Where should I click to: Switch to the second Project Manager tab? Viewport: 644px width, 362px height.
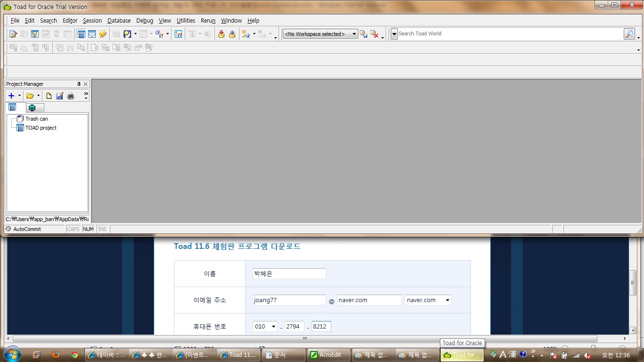(33, 108)
